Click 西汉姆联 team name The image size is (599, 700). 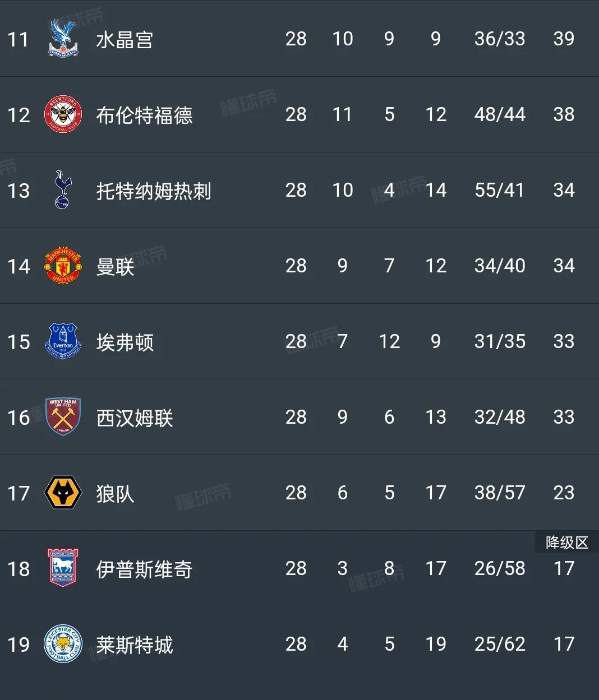(135, 418)
